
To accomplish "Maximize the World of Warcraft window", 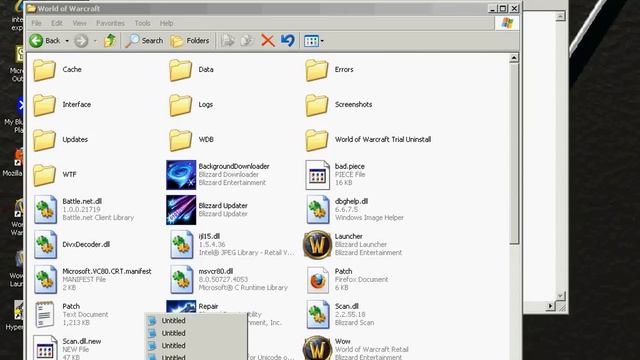I will [503, 8].
